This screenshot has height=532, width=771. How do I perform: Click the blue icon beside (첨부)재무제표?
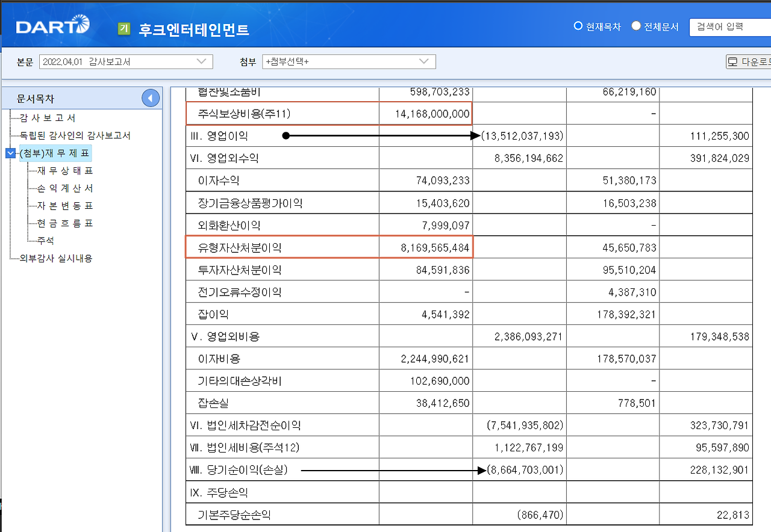[x=10, y=153]
